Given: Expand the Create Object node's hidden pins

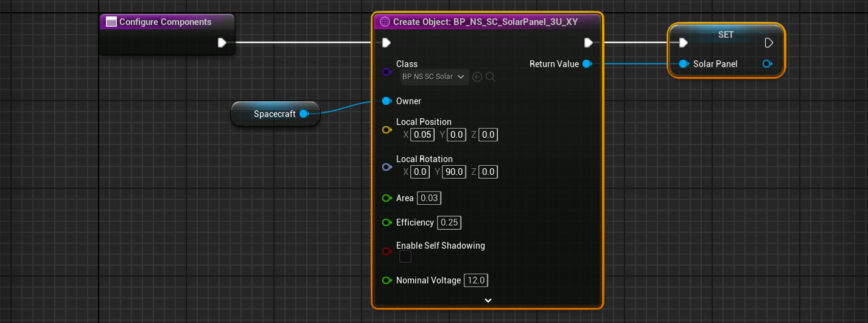Looking at the screenshot, I should click(x=488, y=300).
